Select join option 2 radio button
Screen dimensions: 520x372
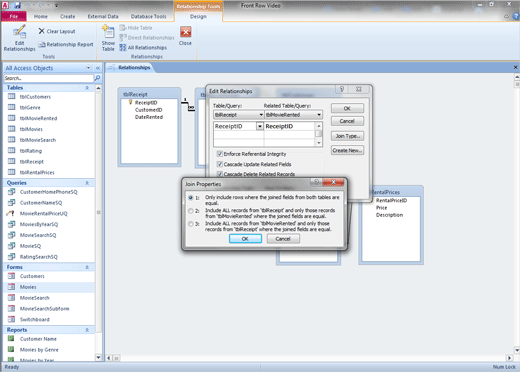pyautogui.click(x=191, y=211)
